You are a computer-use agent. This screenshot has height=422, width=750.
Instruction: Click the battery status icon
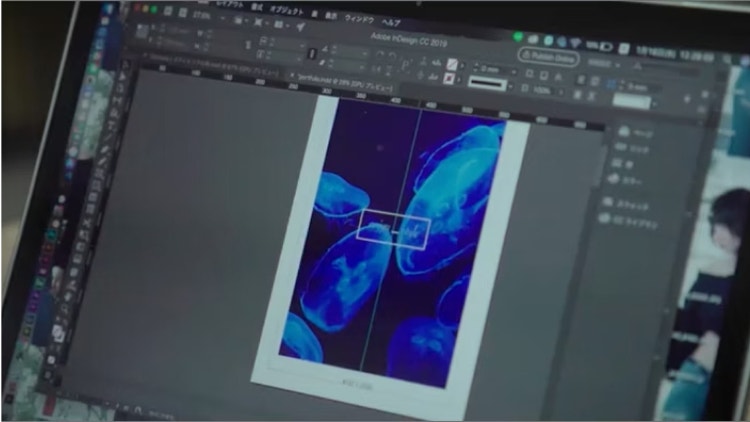(x=606, y=47)
